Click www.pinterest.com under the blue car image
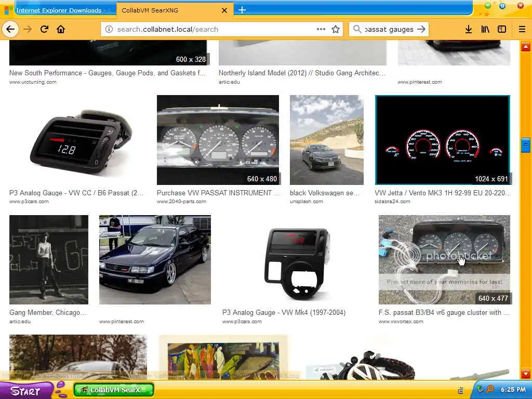Screen dimensions: 532x399 pyautogui.click(x=122, y=321)
